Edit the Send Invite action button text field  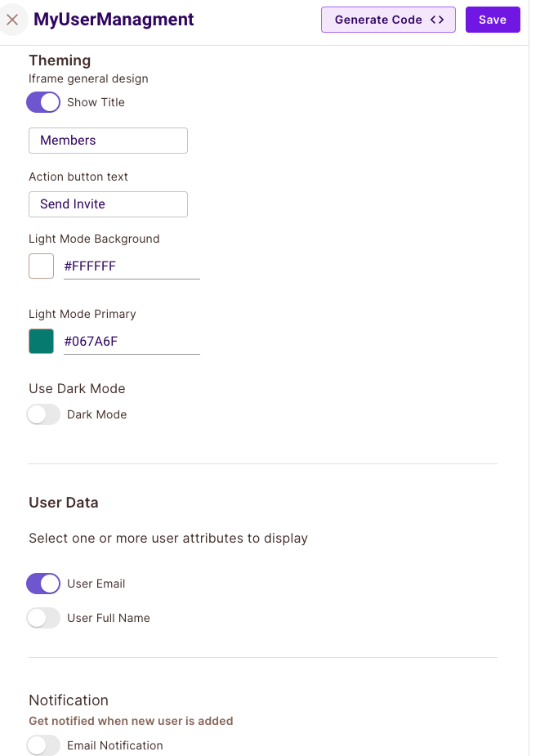click(108, 204)
